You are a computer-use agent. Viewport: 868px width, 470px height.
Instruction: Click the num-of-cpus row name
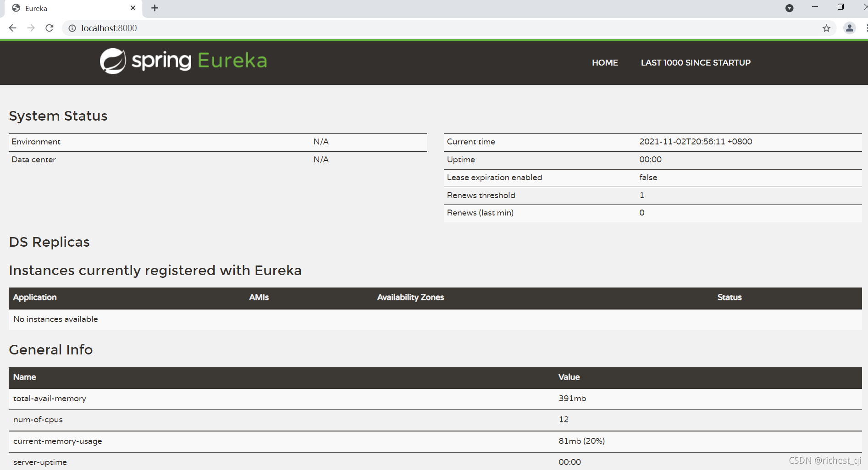coord(38,420)
